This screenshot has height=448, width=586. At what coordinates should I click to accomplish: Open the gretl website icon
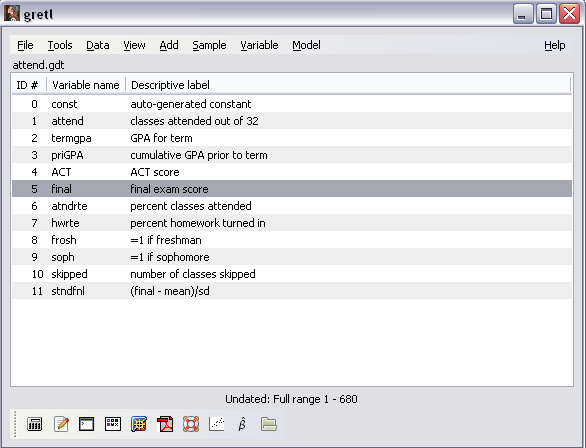point(139,424)
